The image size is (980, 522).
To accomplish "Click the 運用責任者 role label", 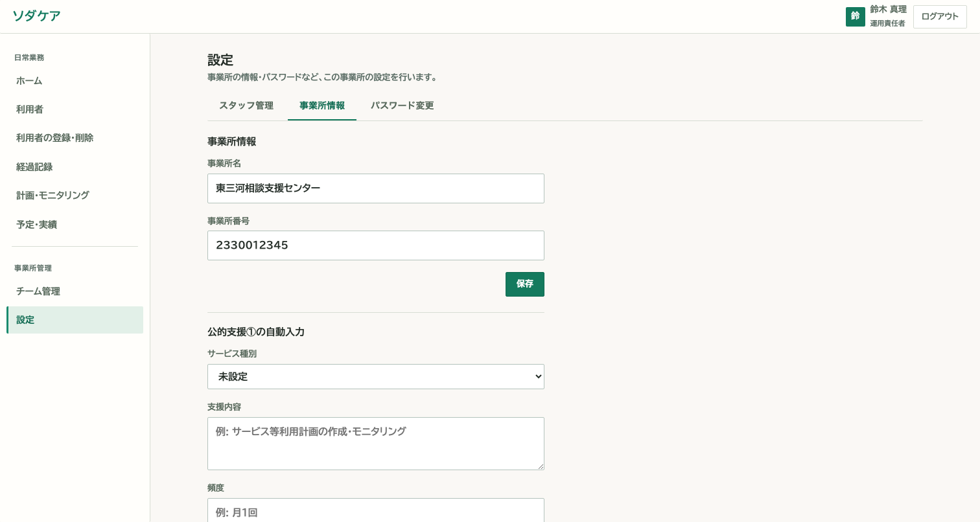I will click(887, 23).
